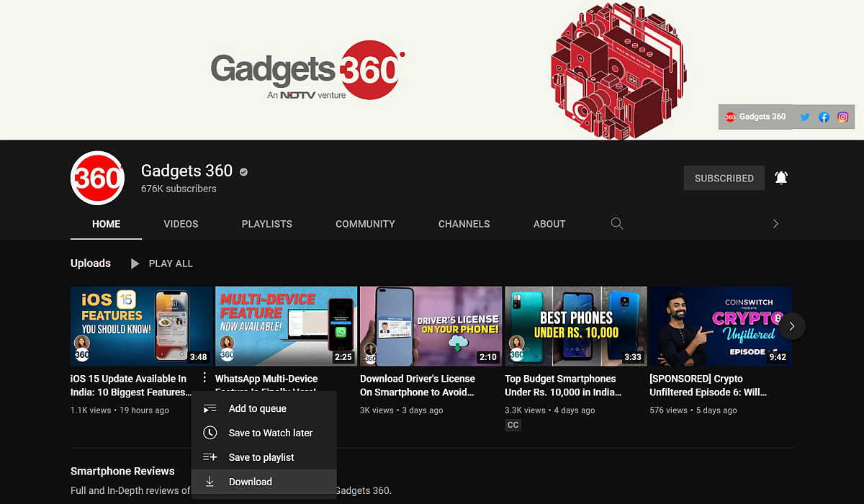Open the three-dot menu on the WhatsApp video
The height and width of the screenshot is (504, 864).
pyautogui.click(x=204, y=377)
